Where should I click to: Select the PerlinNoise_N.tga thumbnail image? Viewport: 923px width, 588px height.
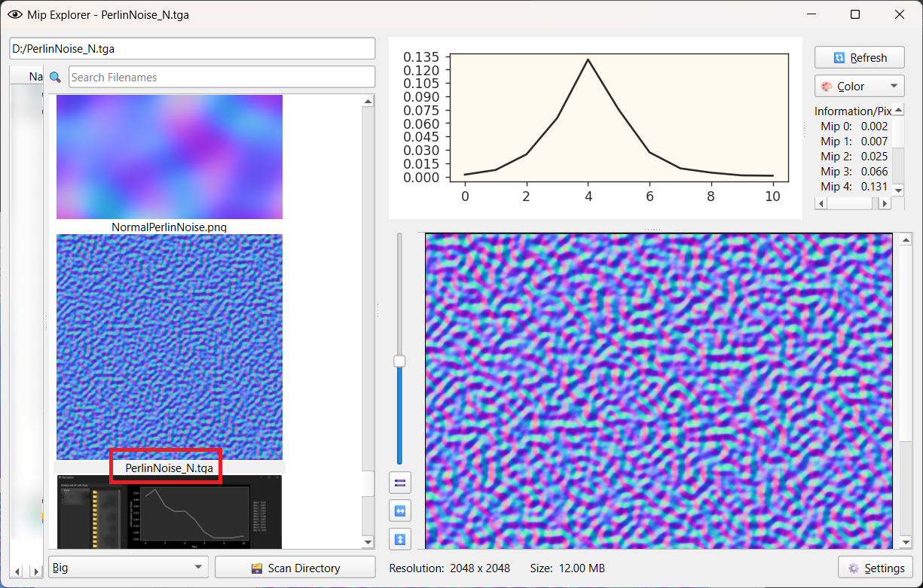click(169, 346)
